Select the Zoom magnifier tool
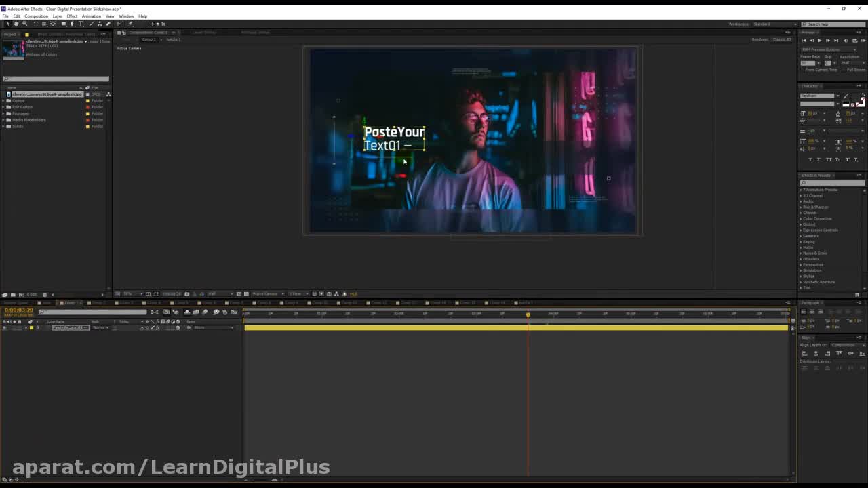Image resolution: width=868 pixels, height=488 pixels. point(25,24)
